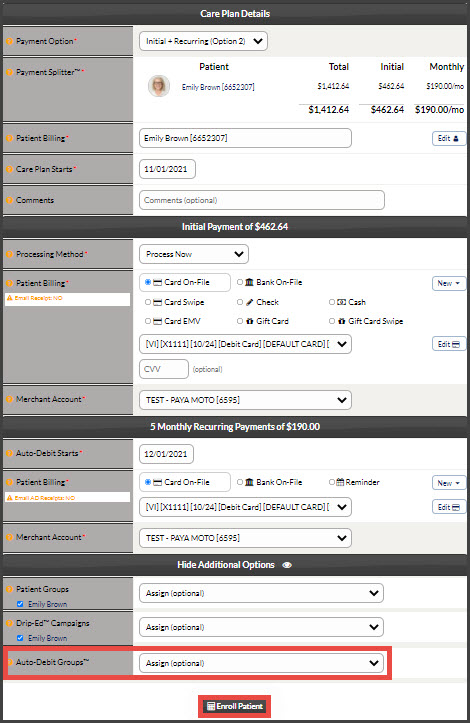Click Emily Brown's patient avatar photo
Screen dimensions: 470x723
tap(159, 86)
